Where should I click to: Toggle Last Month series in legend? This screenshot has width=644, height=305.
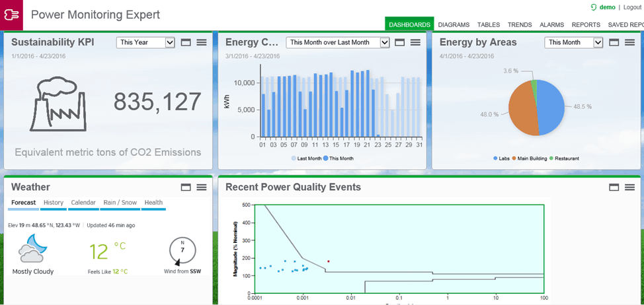(308, 158)
